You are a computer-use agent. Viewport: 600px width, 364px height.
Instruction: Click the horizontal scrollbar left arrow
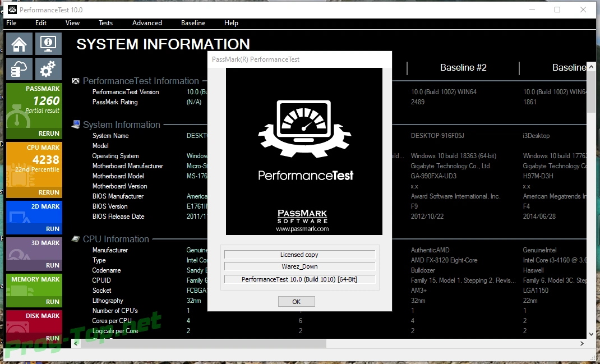76,344
